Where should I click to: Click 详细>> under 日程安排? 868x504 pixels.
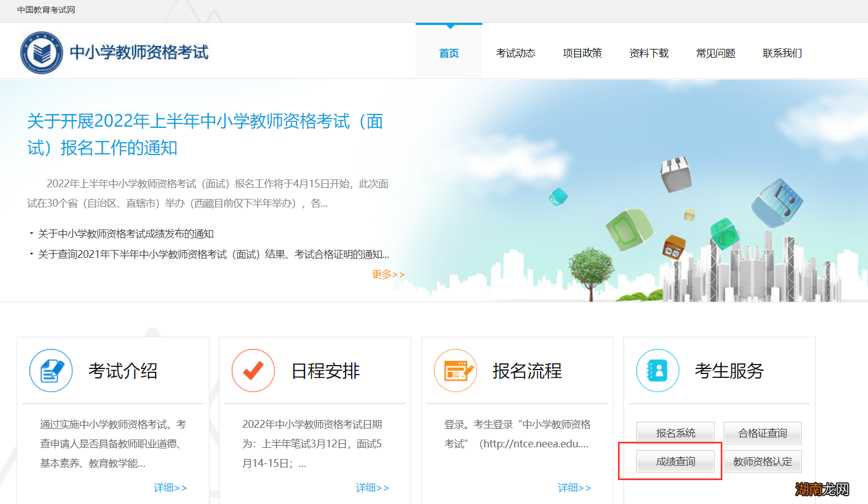point(372,487)
